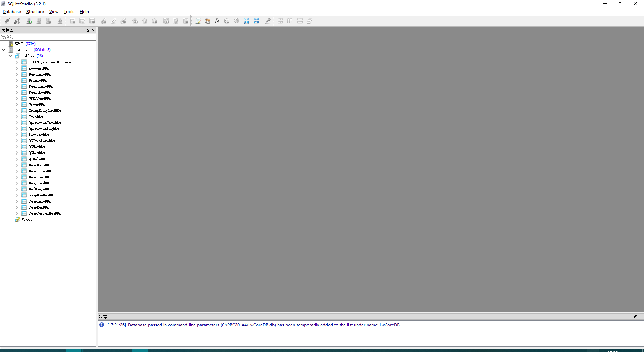Click the Delete view toolbar icon
644x352 pixels.
(185, 21)
